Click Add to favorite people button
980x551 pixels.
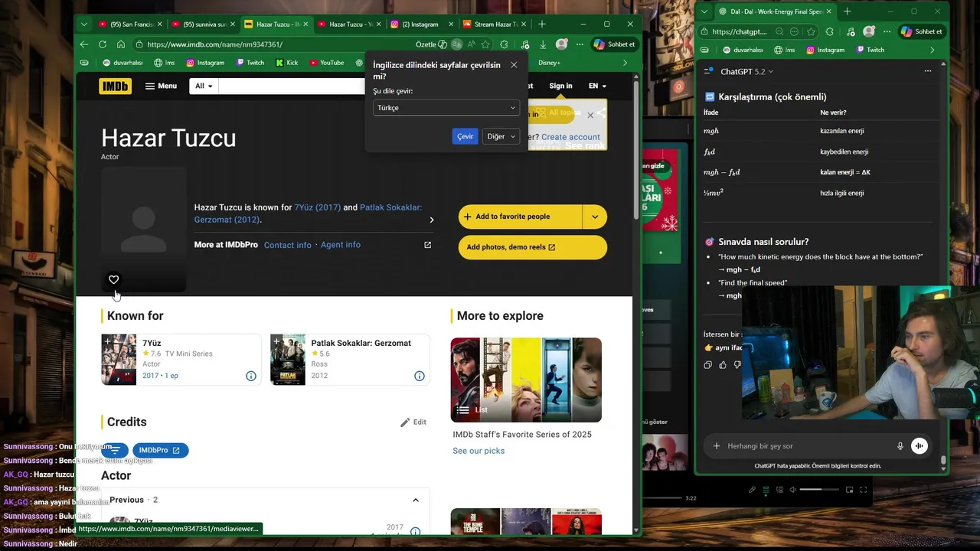520,217
